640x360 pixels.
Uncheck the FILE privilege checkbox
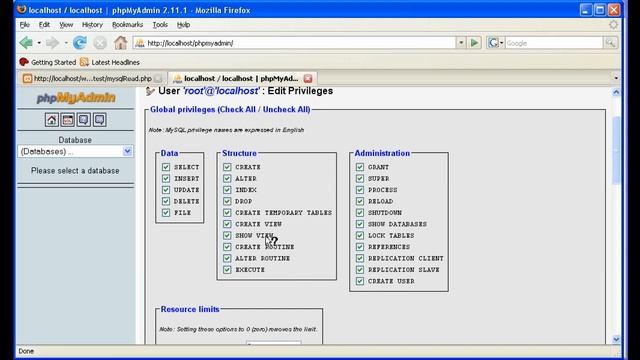(166, 213)
